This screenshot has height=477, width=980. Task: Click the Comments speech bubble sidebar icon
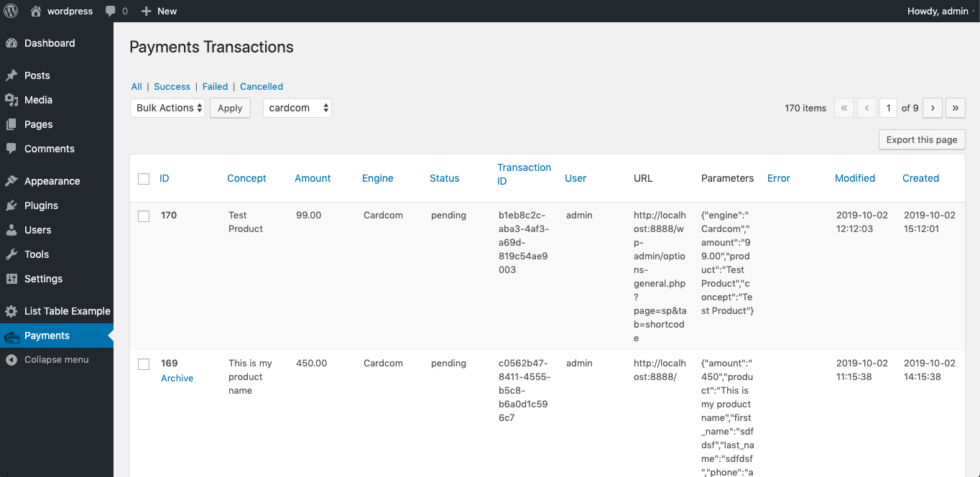point(11,149)
